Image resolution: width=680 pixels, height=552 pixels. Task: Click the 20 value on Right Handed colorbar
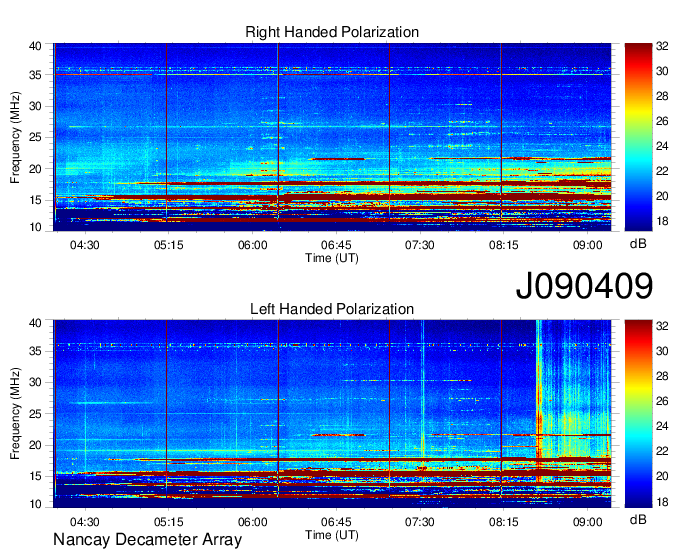[662, 196]
